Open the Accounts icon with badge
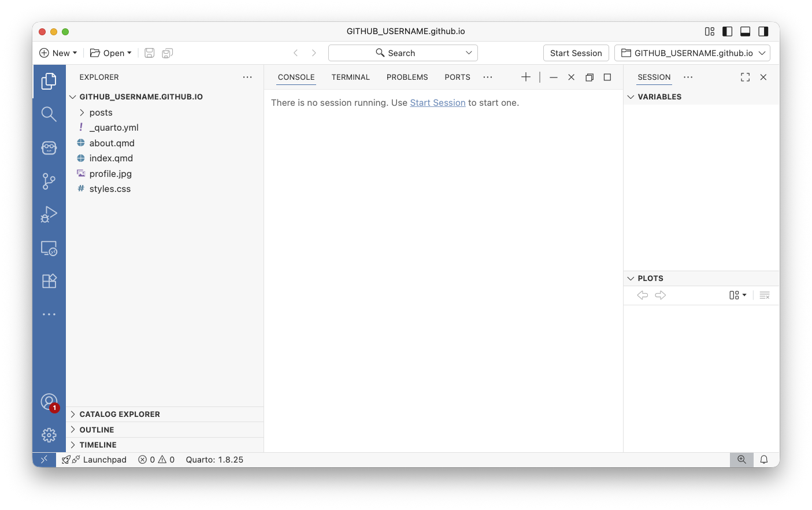812x510 pixels. [x=49, y=402]
